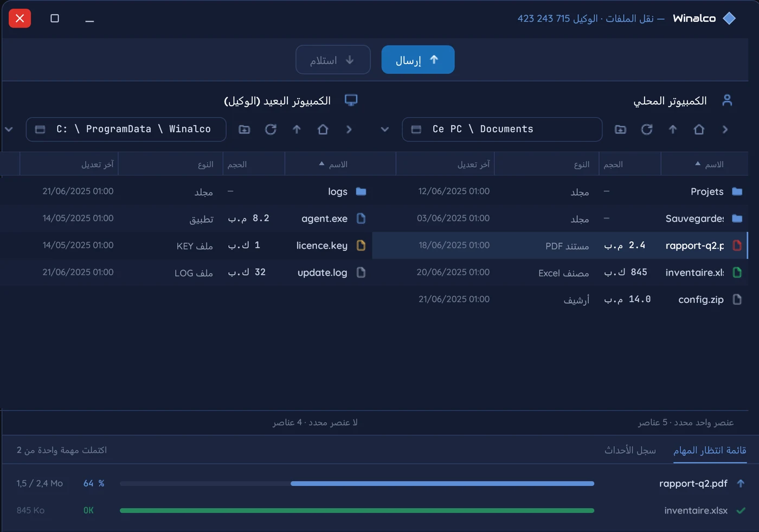Click the config.zip archive file icon
The height and width of the screenshot is (532, 759).
click(737, 299)
